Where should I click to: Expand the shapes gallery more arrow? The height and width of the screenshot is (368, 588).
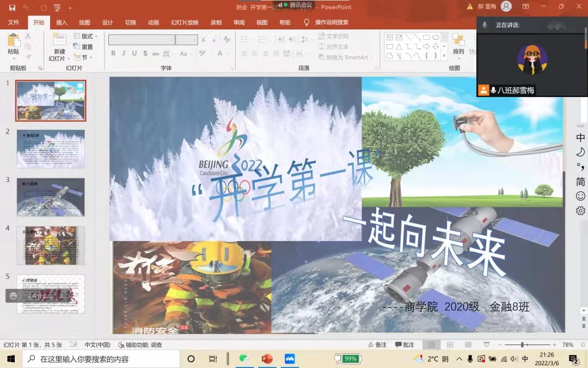tap(444, 56)
